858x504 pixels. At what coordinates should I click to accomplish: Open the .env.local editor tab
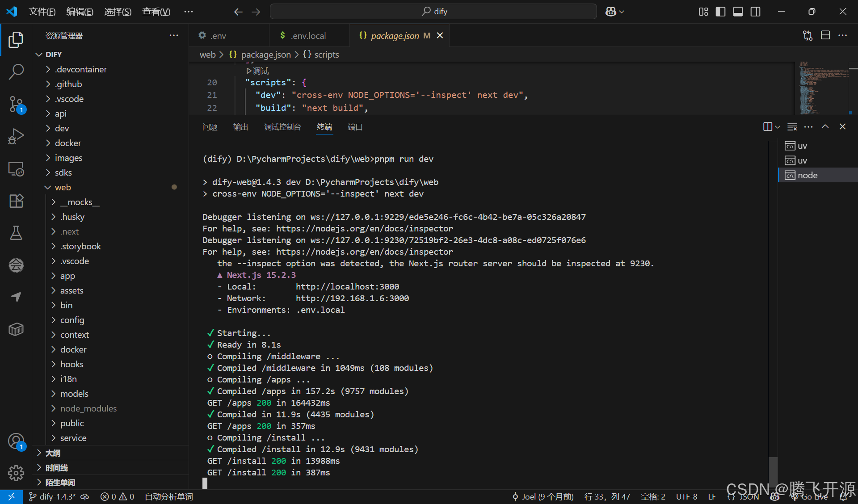point(308,35)
